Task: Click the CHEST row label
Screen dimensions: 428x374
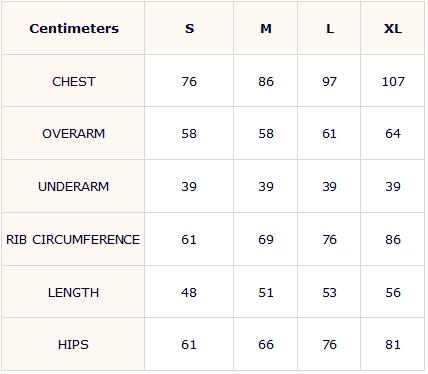Action: point(74,82)
